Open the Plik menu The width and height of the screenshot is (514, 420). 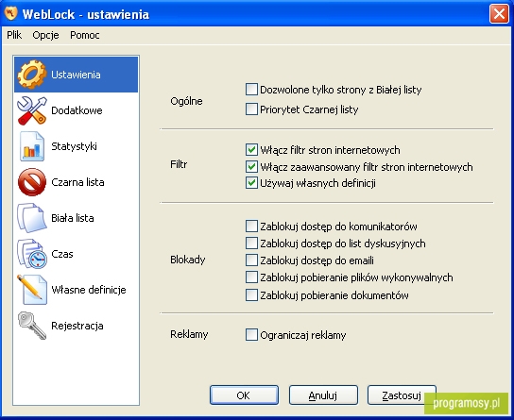(x=14, y=35)
